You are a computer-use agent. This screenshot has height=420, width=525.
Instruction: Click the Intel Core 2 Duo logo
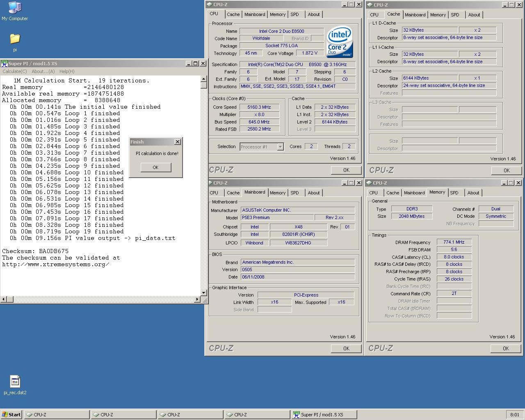pos(340,42)
